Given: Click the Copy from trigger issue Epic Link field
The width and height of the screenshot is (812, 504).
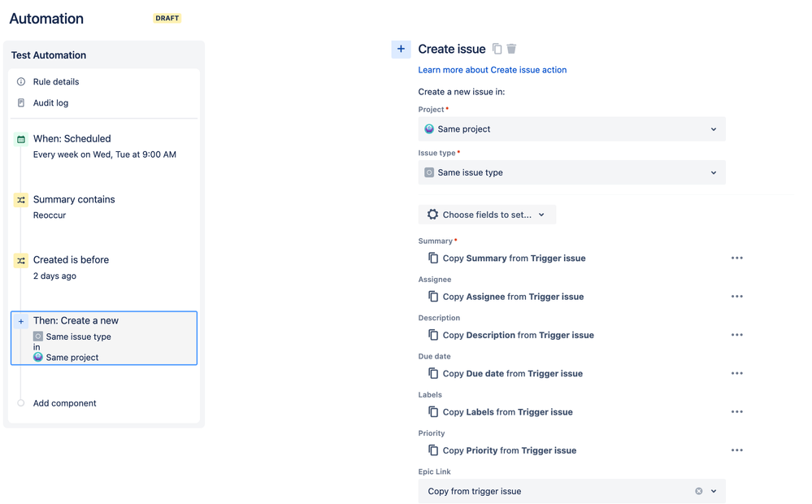Looking at the screenshot, I should [x=571, y=491].
